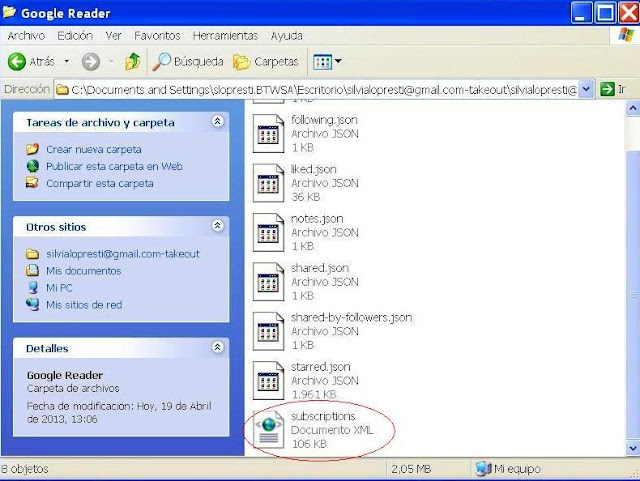Open silvialopresti@gmail.com-takeout folder link

pos(123,254)
